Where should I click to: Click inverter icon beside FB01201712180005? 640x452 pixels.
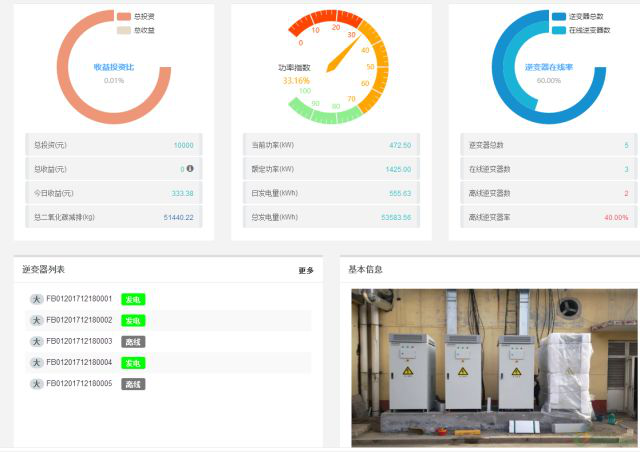[36, 384]
